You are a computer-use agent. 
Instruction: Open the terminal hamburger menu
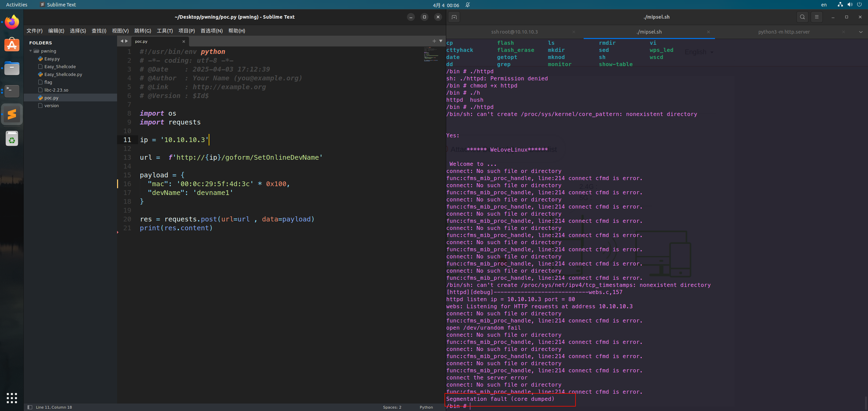tap(816, 17)
